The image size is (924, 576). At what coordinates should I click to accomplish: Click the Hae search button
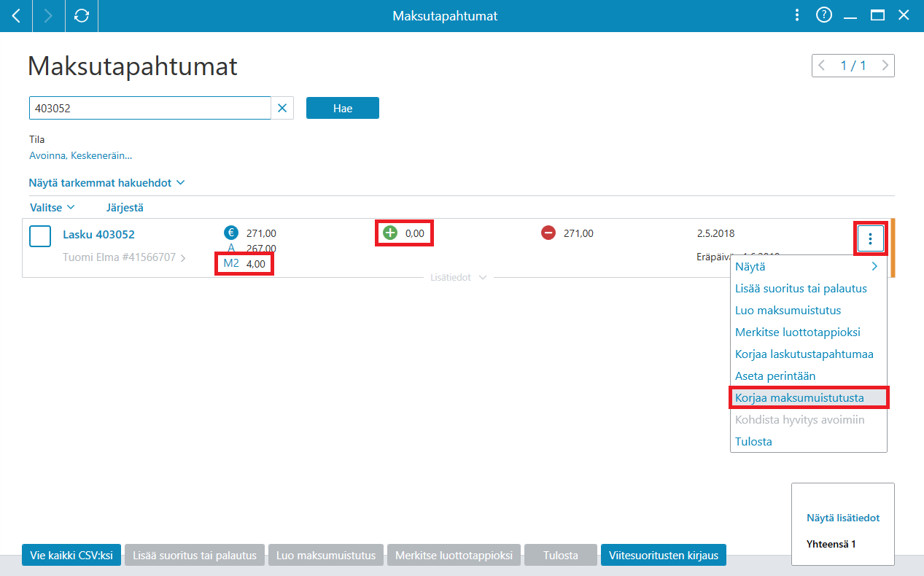click(343, 108)
